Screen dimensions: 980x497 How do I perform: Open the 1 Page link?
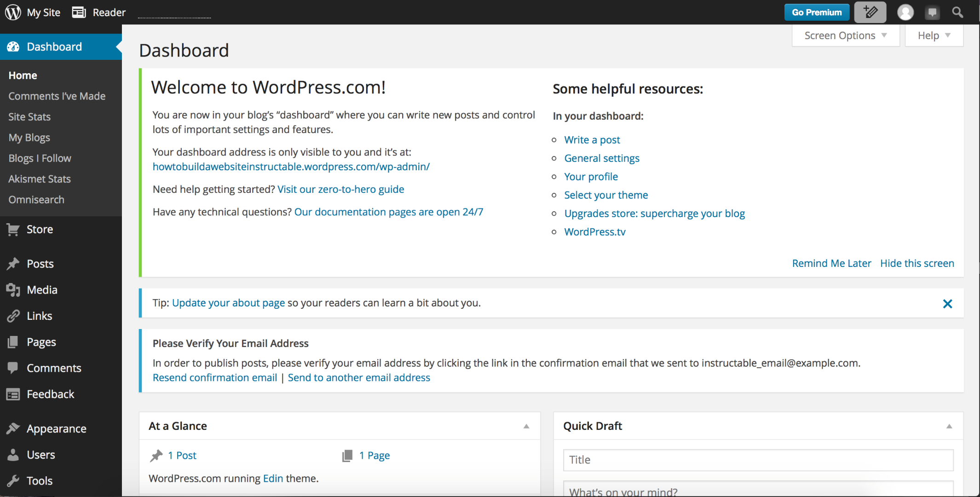pos(375,456)
